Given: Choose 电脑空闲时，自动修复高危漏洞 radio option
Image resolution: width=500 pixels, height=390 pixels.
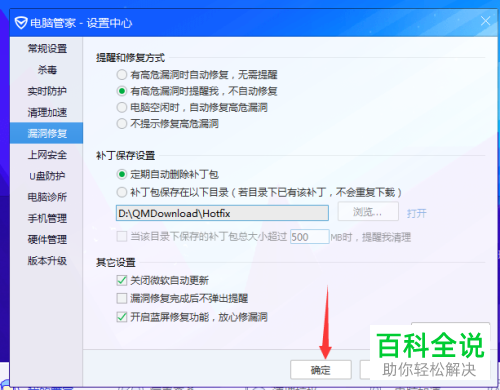Looking at the screenshot, I should [122, 107].
